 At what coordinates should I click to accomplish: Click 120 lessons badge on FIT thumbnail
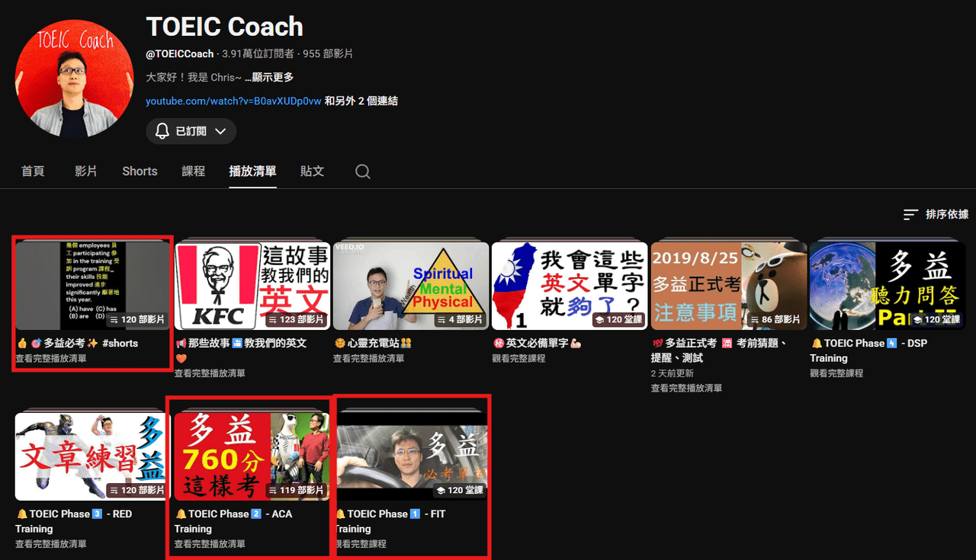pos(461,490)
